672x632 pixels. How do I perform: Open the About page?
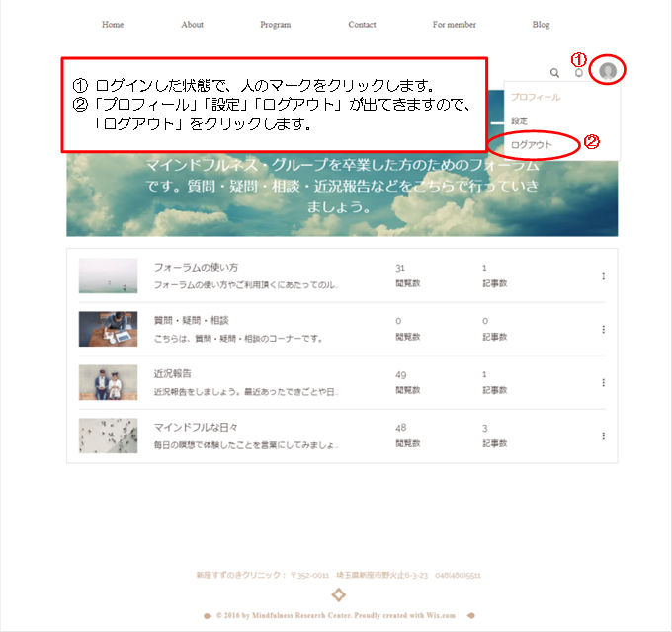[192, 25]
